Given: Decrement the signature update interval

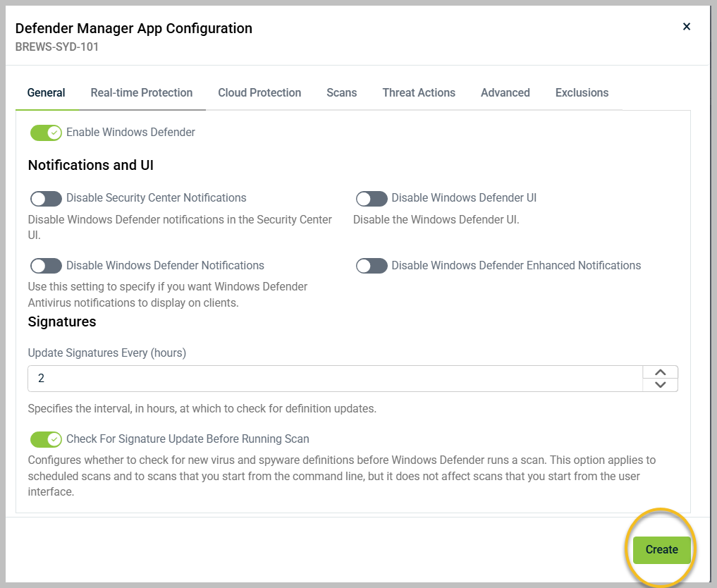Looking at the screenshot, I should [x=660, y=384].
